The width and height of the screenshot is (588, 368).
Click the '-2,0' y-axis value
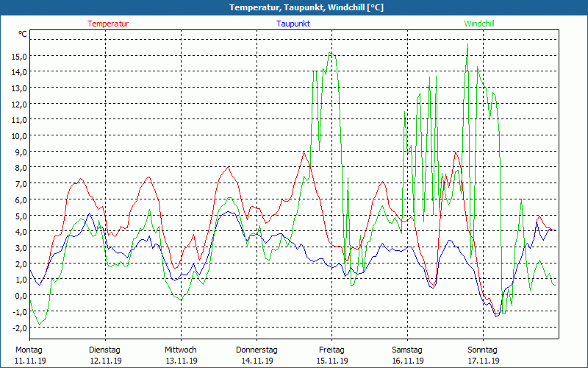(x=20, y=328)
